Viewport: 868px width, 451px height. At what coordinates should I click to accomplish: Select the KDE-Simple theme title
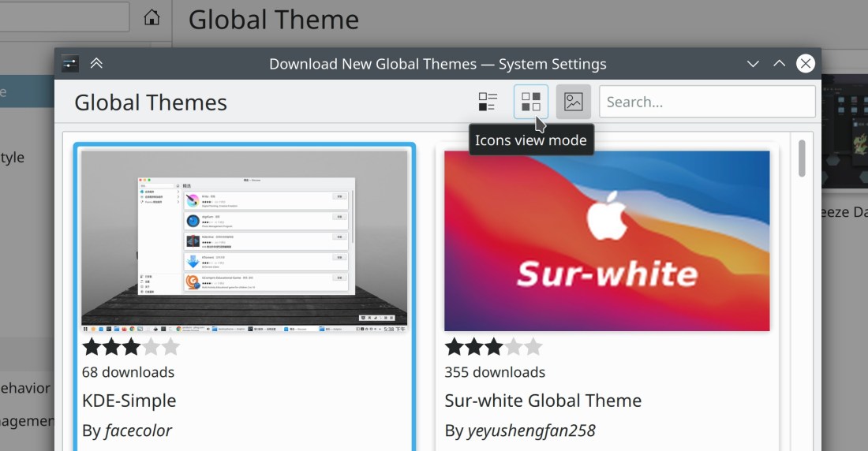(x=129, y=401)
